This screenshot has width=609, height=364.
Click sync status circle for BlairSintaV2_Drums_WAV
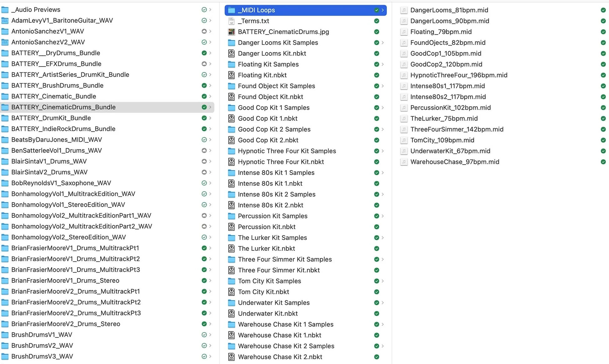tap(204, 172)
